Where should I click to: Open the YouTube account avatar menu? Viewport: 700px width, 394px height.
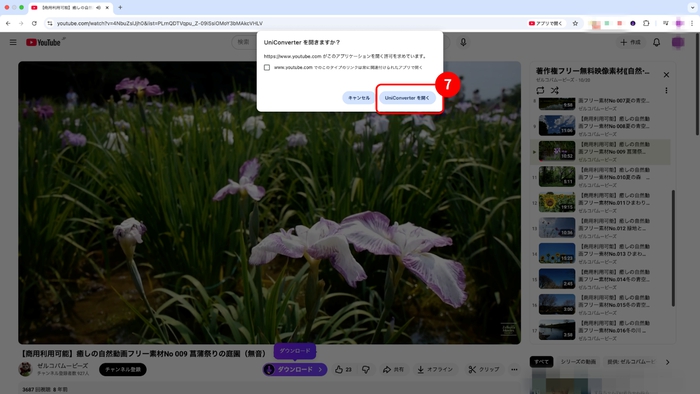point(678,42)
